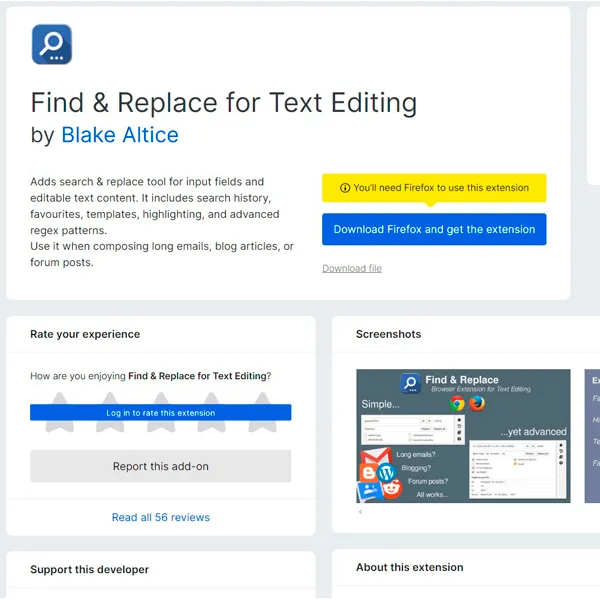Click the 'You'll need Firefox' yellow notice

pyautogui.click(x=434, y=188)
